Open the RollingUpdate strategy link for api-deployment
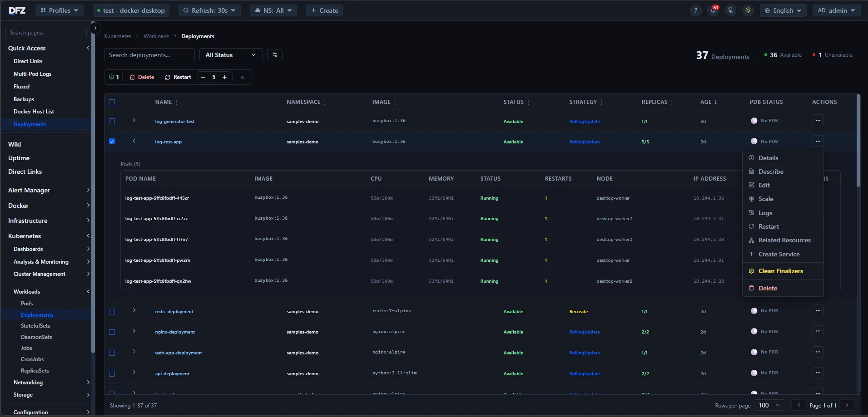This screenshot has width=868, height=417. (584, 373)
